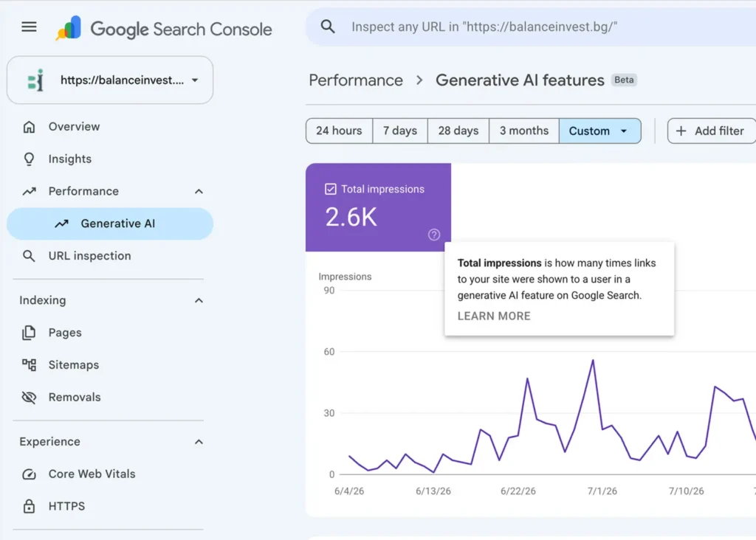Select the 7 days date range

(400, 131)
